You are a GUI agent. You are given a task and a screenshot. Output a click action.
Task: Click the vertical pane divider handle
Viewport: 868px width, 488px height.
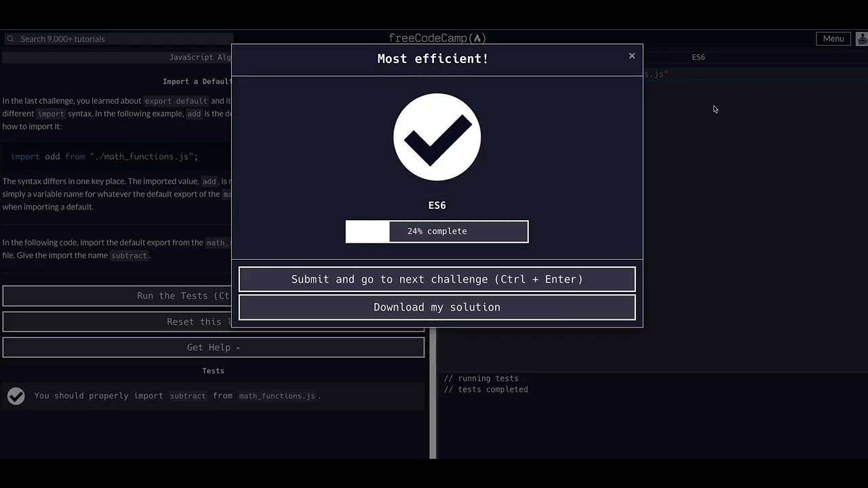(433, 393)
